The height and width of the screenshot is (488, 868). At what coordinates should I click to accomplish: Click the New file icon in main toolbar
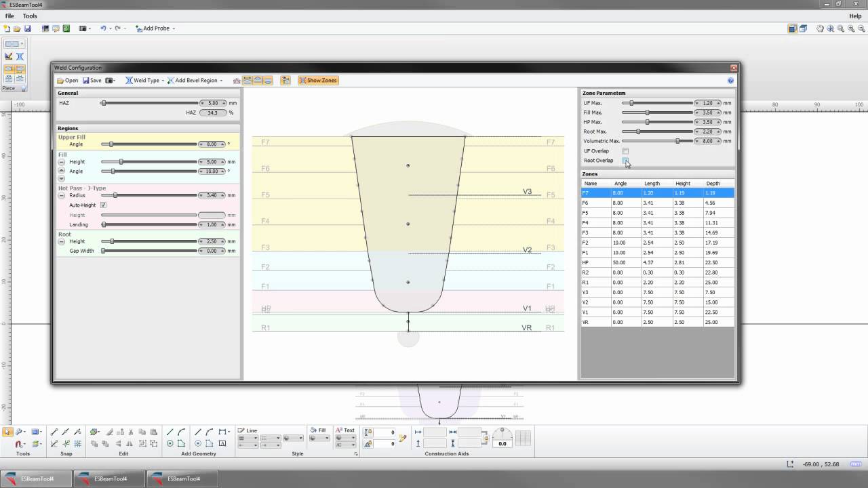(7, 28)
